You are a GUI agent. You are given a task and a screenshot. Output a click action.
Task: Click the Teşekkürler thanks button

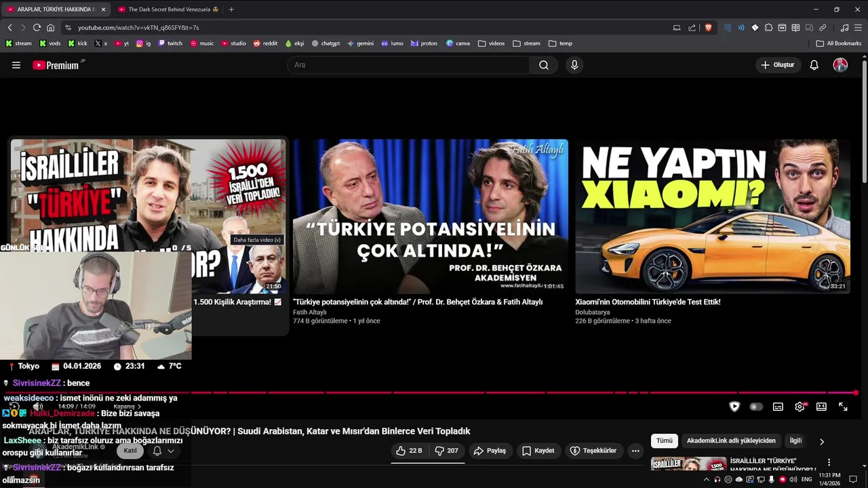coord(593,451)
